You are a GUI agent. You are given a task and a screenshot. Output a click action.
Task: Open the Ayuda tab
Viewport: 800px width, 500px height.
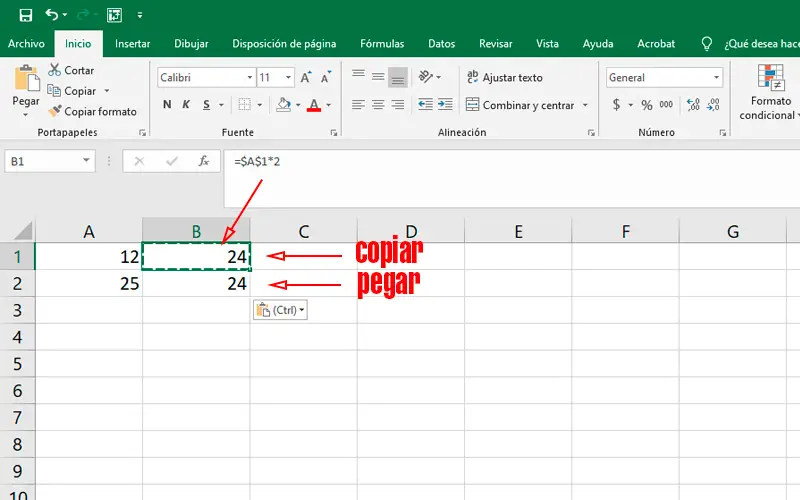point(598,44)
